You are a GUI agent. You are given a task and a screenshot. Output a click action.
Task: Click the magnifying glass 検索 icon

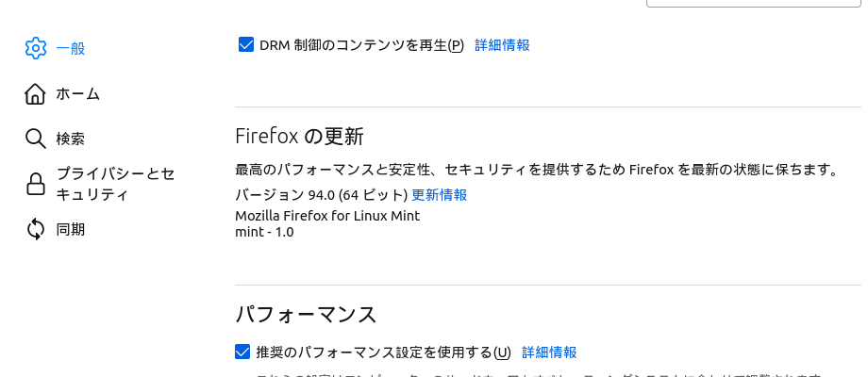pyautogui.click(x=36, y=139)
